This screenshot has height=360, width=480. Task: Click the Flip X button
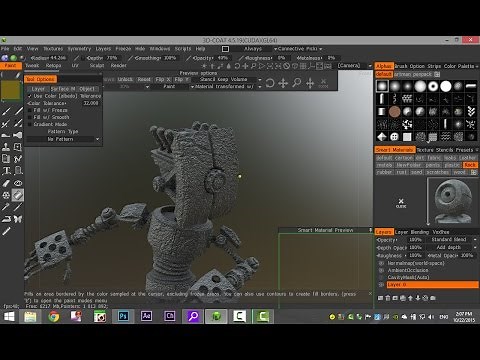pyautogui.click(x=163, y=79)
